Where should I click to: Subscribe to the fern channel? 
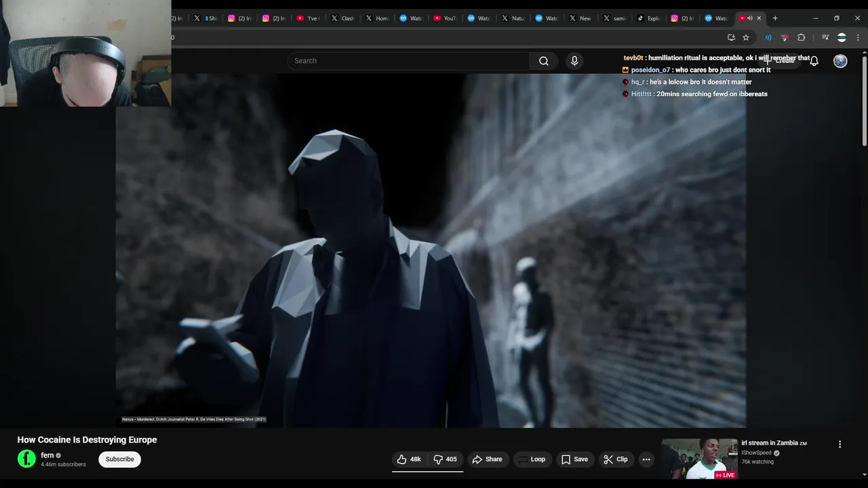[119, 460]
